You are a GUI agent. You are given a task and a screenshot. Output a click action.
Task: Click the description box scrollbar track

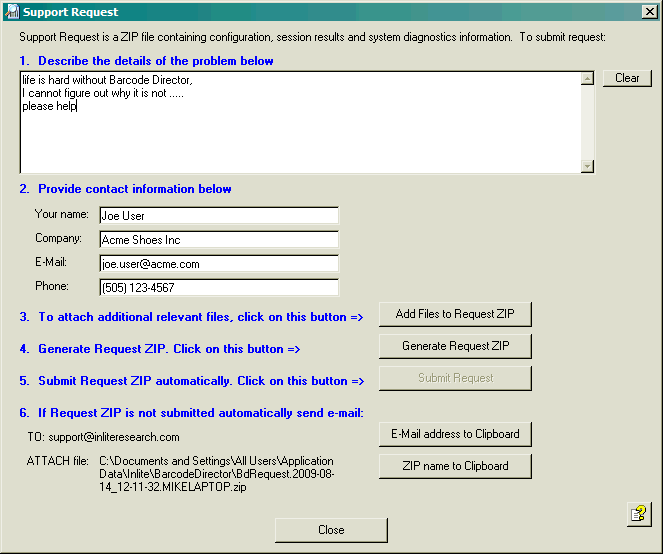(x=587, y=122)
